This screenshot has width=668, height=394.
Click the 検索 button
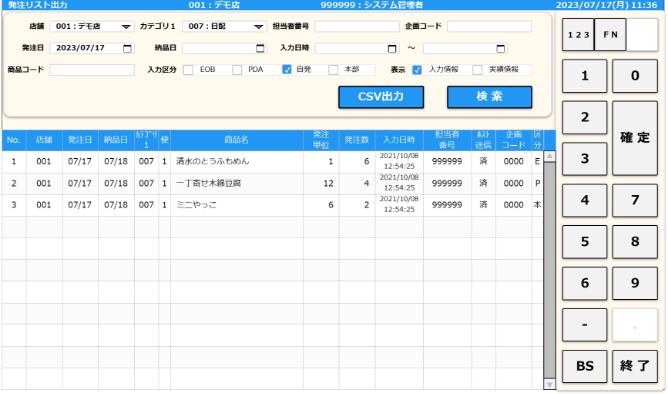click(489, 97)
